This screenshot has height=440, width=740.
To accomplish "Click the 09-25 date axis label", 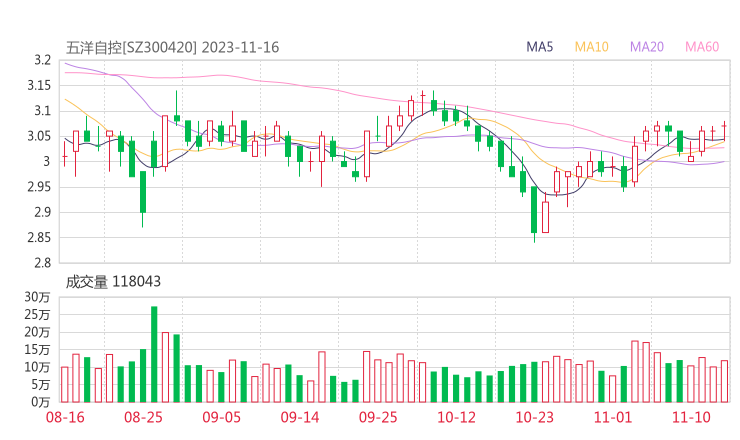I will click(378, 417).
